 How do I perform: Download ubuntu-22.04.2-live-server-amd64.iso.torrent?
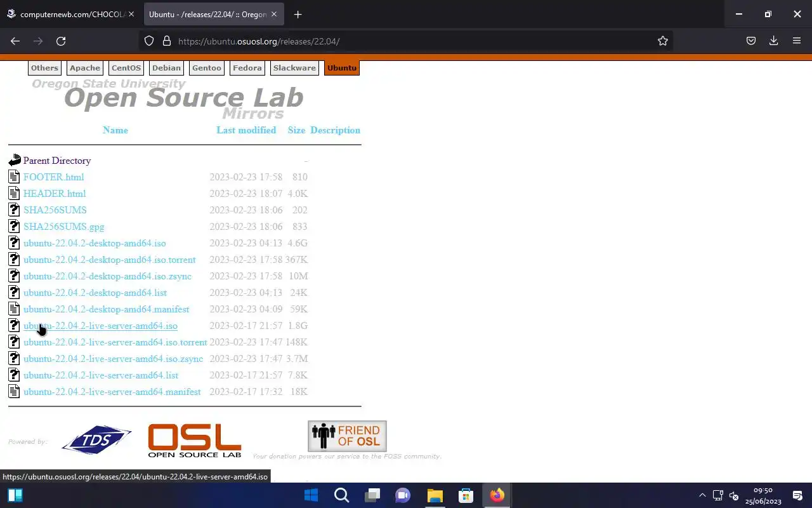[x=115, y=342]
